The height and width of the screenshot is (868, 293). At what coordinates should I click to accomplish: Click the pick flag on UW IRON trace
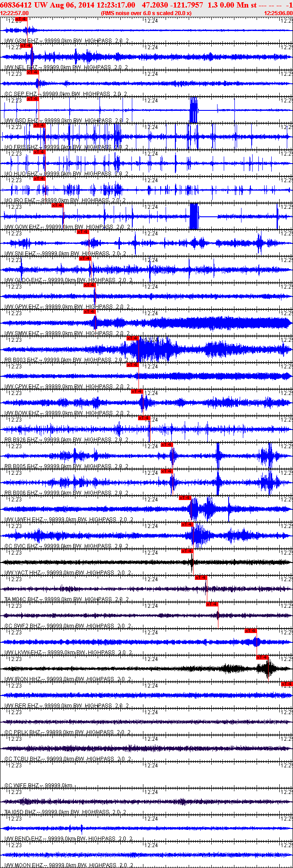(x=263, y=657)
